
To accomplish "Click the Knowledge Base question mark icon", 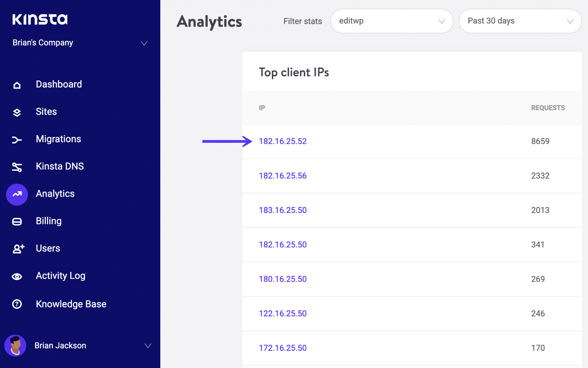I will coord(17,304).
